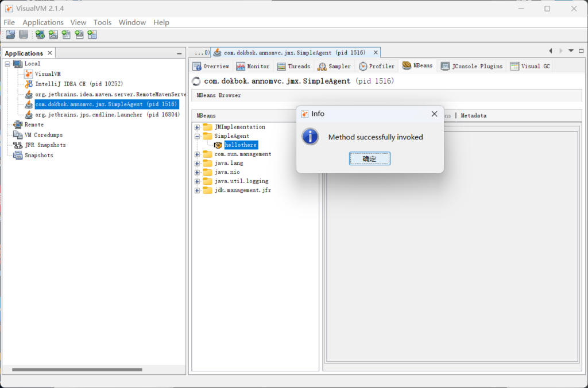Expand the com.sun.management domain
The width and height of the screenshot is (588, 388).
(x=197, y=154)
